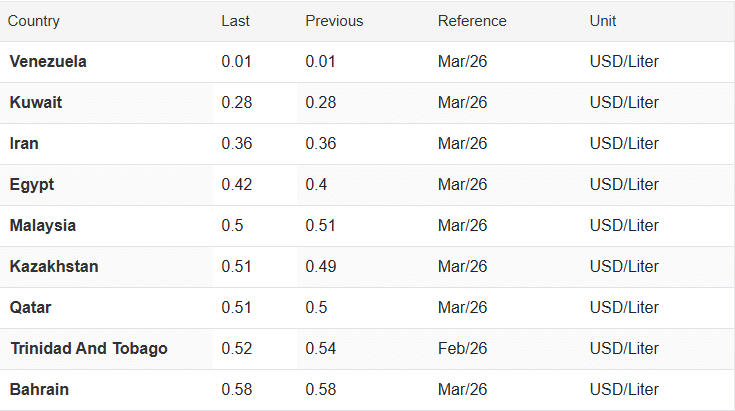
Task: Click Egypt's Previous value 0.4
Action: tap(316, 185)
